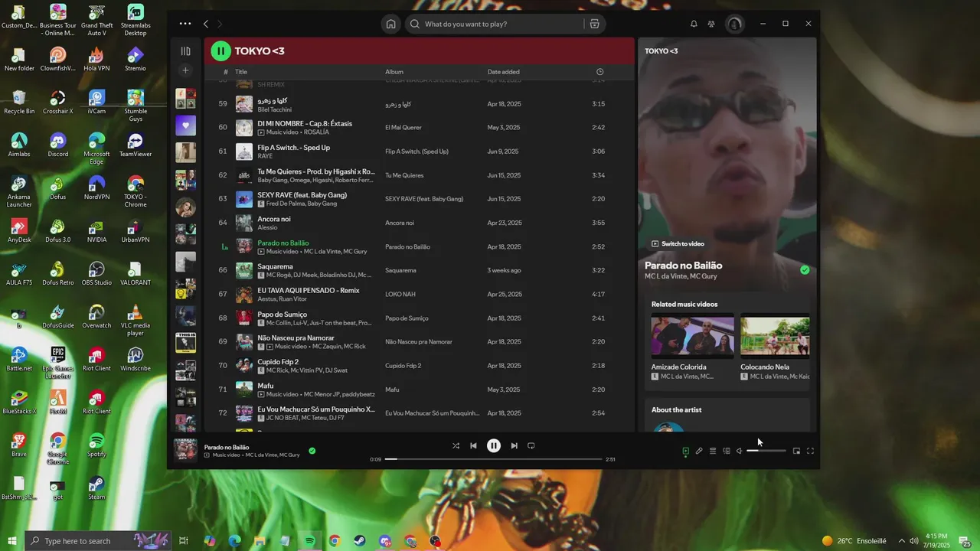Open NordVPN desktop icon

click(x=96, y=187)
